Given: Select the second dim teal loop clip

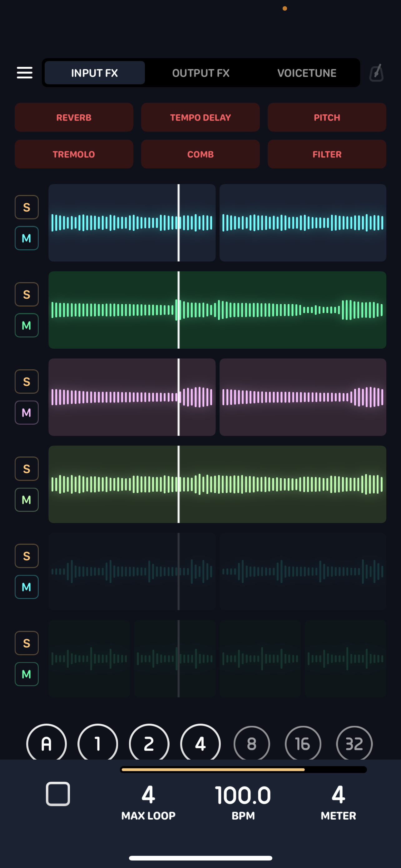Looking at the screenshot, I should point(303,571).
